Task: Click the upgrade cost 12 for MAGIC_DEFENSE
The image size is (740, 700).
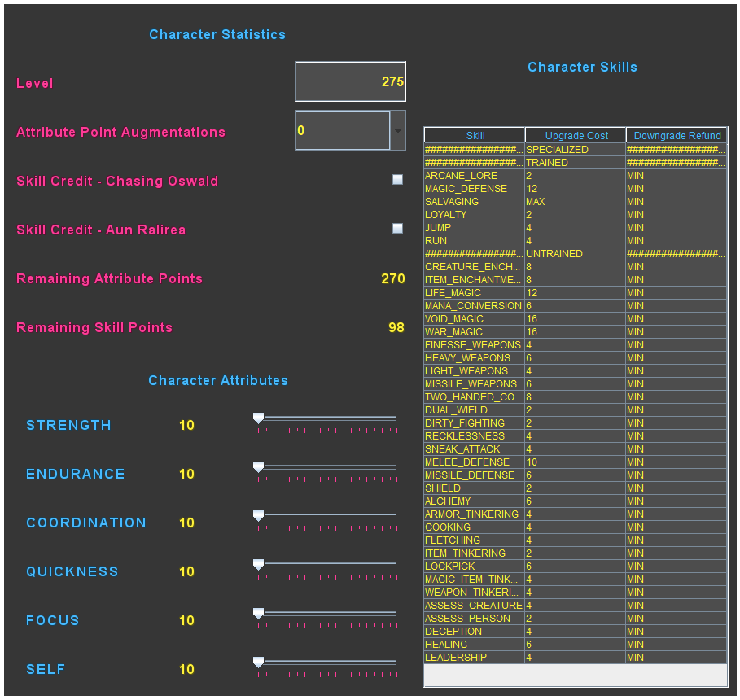Action: click(576, 189)
